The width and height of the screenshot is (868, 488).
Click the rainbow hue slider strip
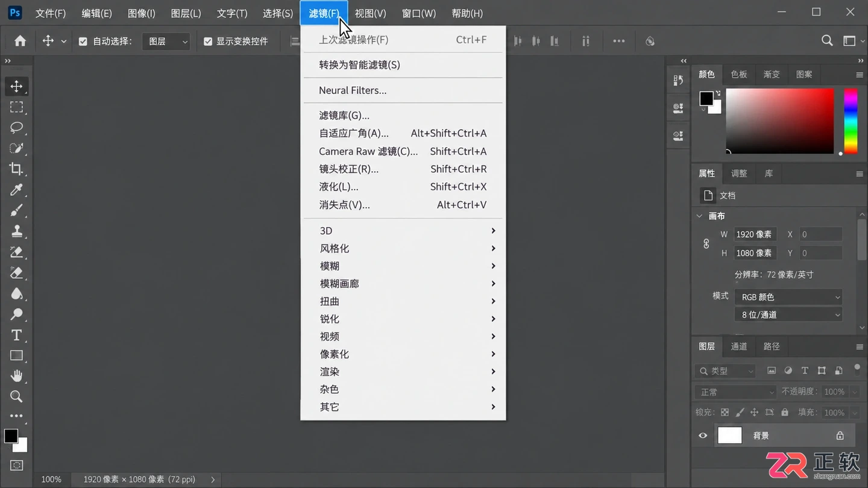(x=851, y=121)
